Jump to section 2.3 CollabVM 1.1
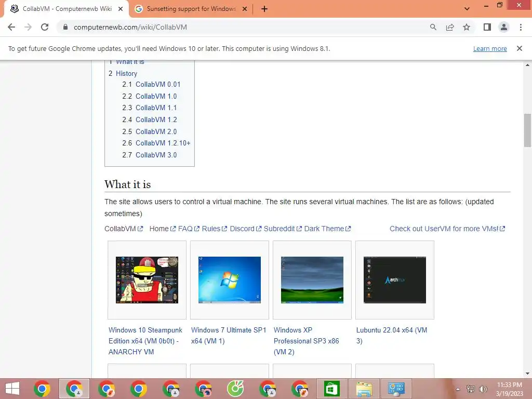The height and width of the screenshot is (399, 532). 156,108
